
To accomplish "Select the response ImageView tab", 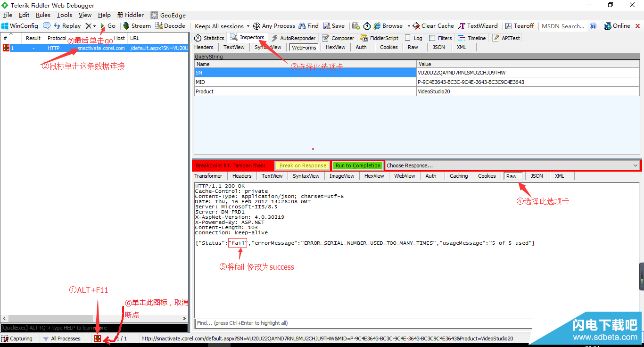I will coord(342,176).
